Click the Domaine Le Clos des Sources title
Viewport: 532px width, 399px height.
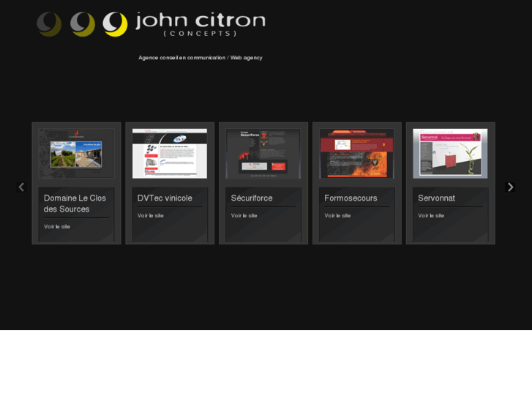pyautogui.click(x=75, y=204)
